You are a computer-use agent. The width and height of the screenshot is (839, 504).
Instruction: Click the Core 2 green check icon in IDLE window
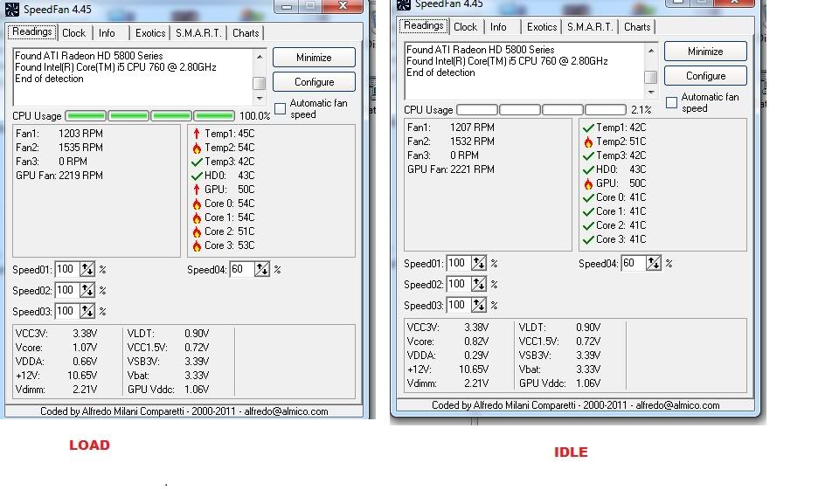pyautogui.click(x=588, y=225)
